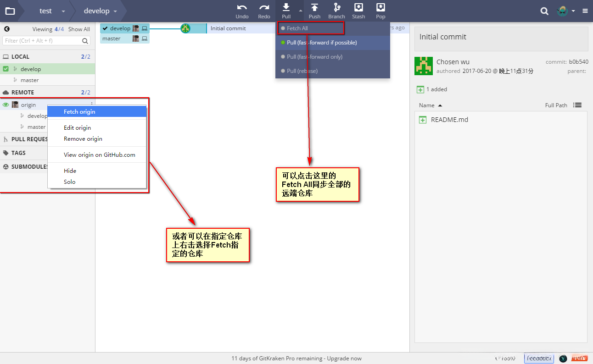593x364 pixels.
Task: Click the Chosen wu author avatar
Action: click(424, 66)
